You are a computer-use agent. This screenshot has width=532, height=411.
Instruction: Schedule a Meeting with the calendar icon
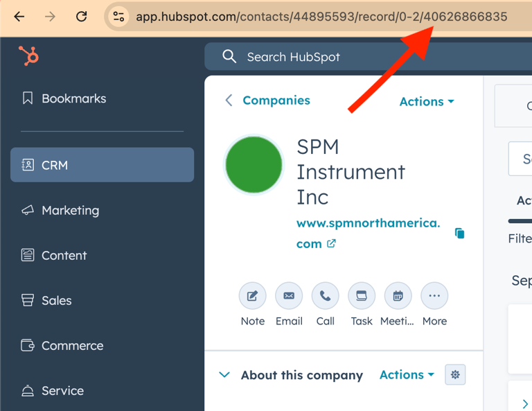[x=398, y=297]
